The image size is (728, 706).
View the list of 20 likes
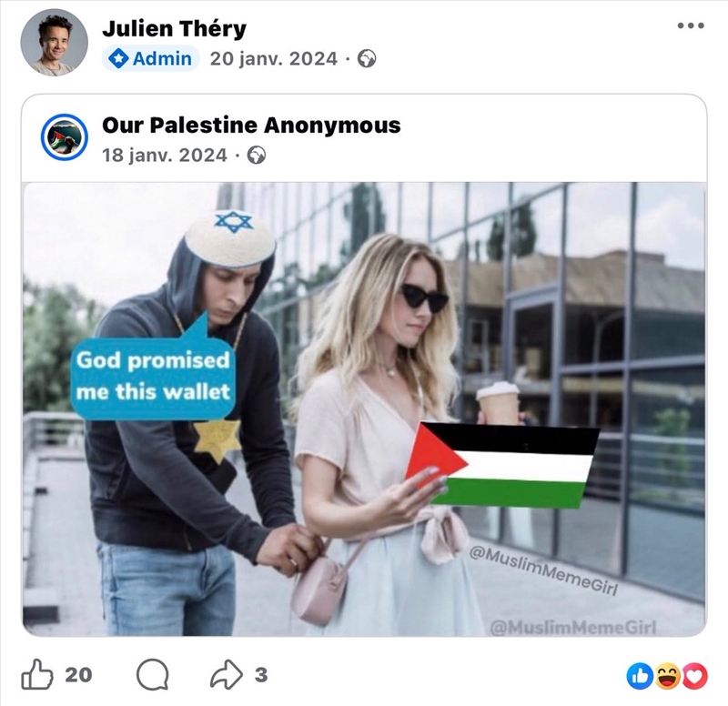pyautogui.click(x=78, y=674)
